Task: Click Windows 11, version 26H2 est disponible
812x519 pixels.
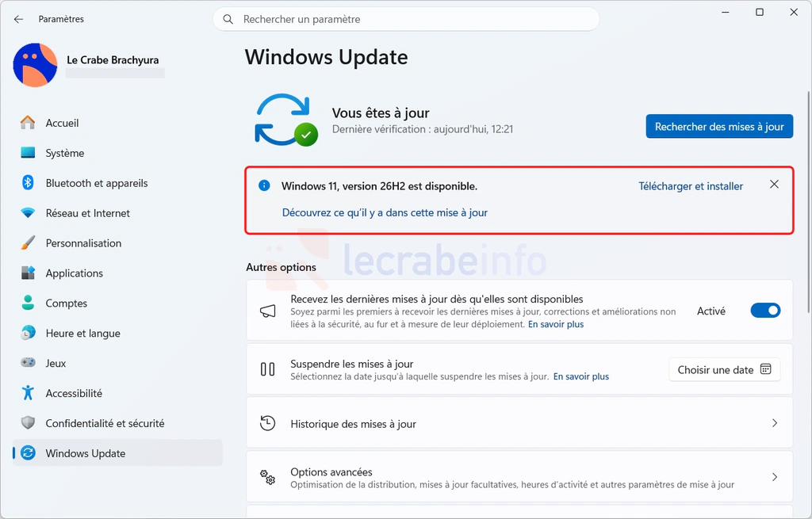Action: click(380, 186)
